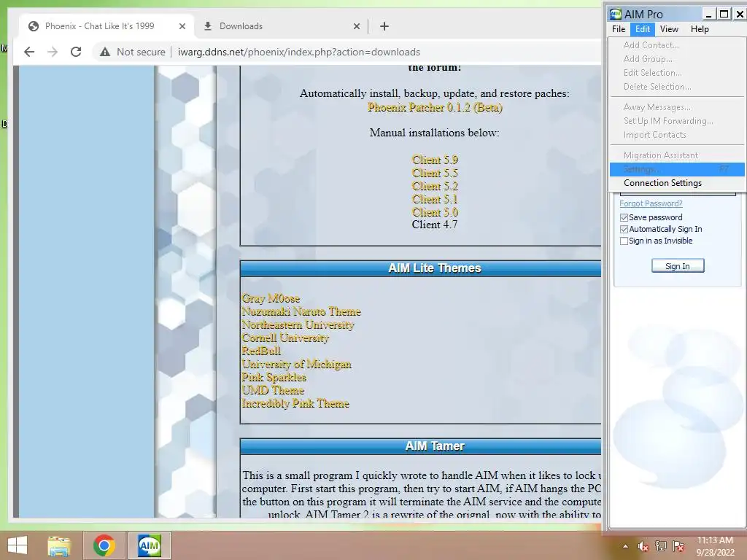Viewport: 747px width, 560px height.
Task: Open the UMD Theme link
Action: click(x=273, y=391)
